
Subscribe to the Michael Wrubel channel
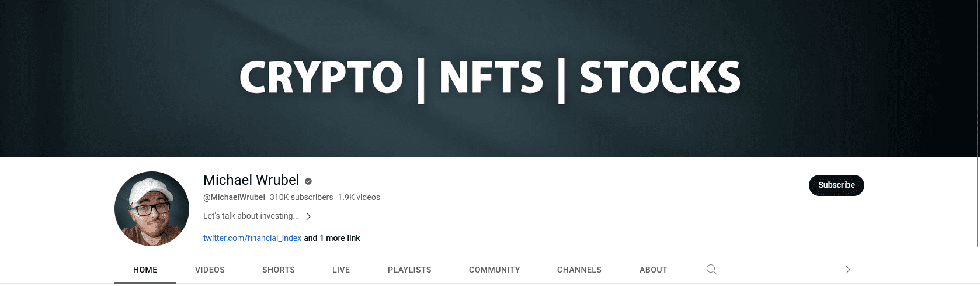836,185
